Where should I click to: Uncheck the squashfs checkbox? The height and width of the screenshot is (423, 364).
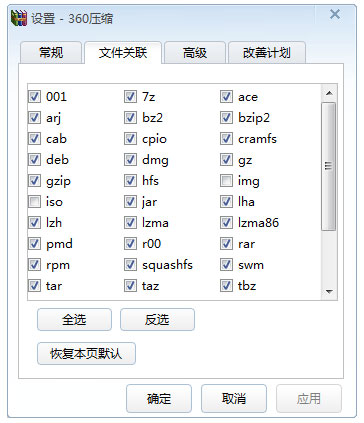click(130, 265)
